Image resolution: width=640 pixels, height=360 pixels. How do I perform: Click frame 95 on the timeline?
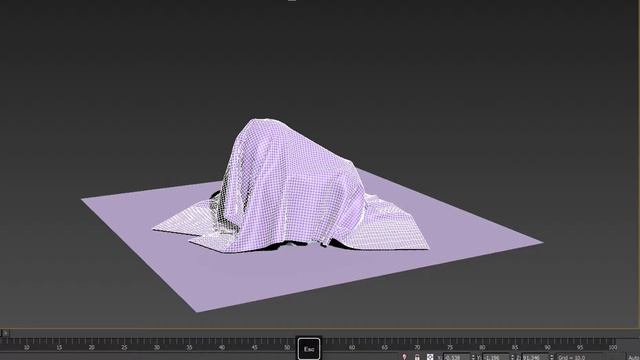pyautogui.click(x=580, y=347)
